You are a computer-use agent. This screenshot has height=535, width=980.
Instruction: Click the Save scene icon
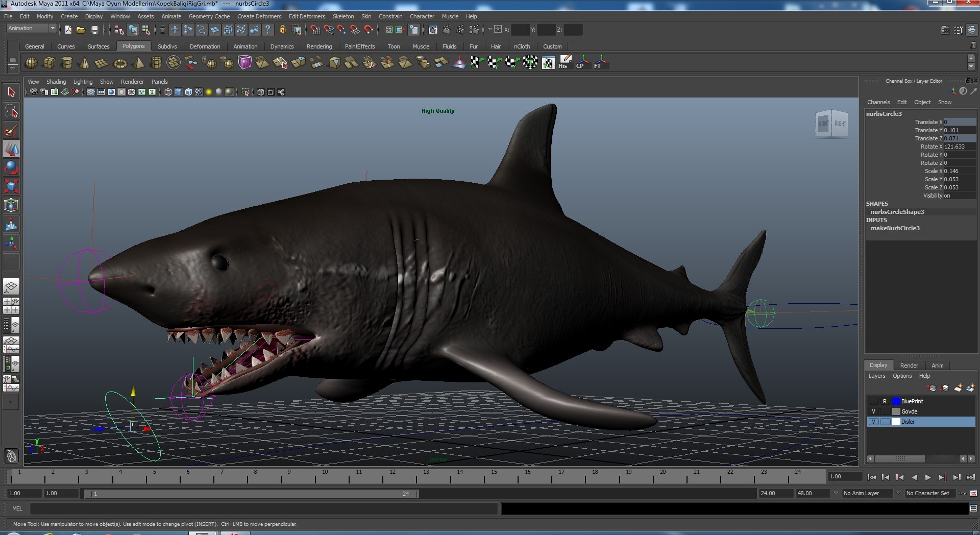pos(94,30)
